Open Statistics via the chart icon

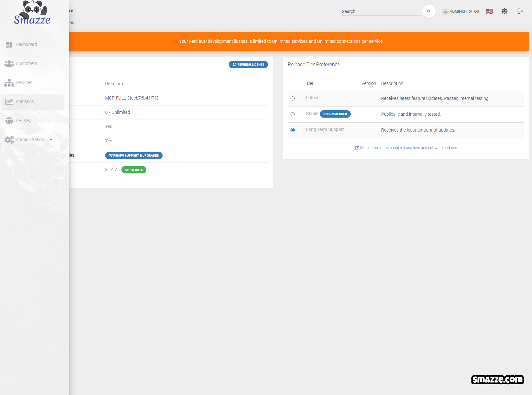coord(9,102)
